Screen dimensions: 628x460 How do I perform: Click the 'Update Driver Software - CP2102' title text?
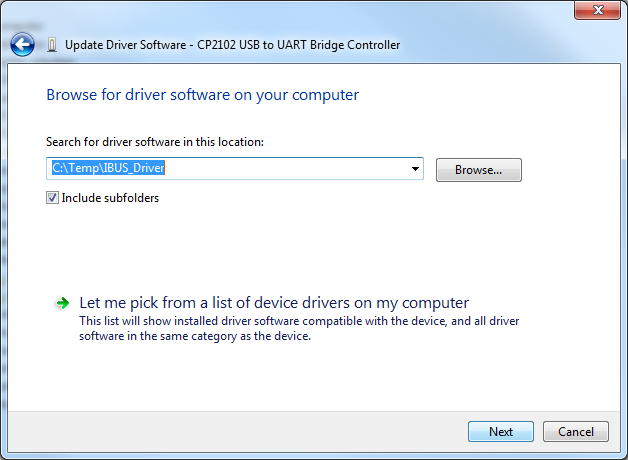coord(232,45)
